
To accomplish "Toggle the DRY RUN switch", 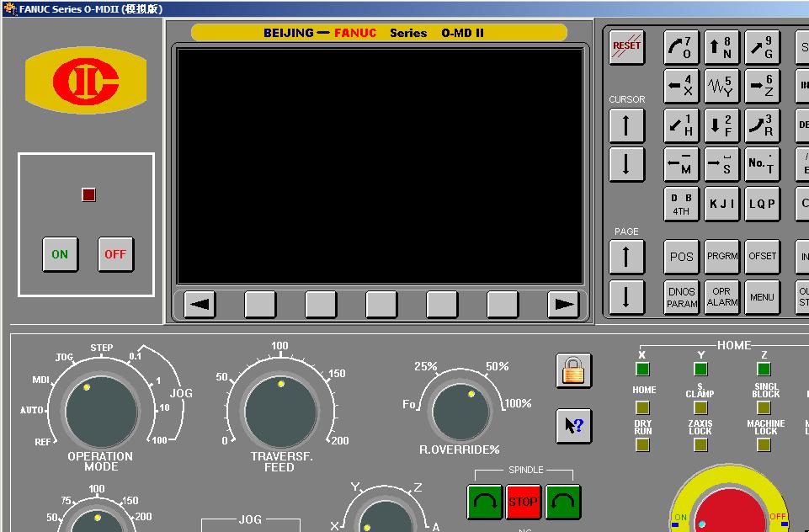I will coord(642,444).
